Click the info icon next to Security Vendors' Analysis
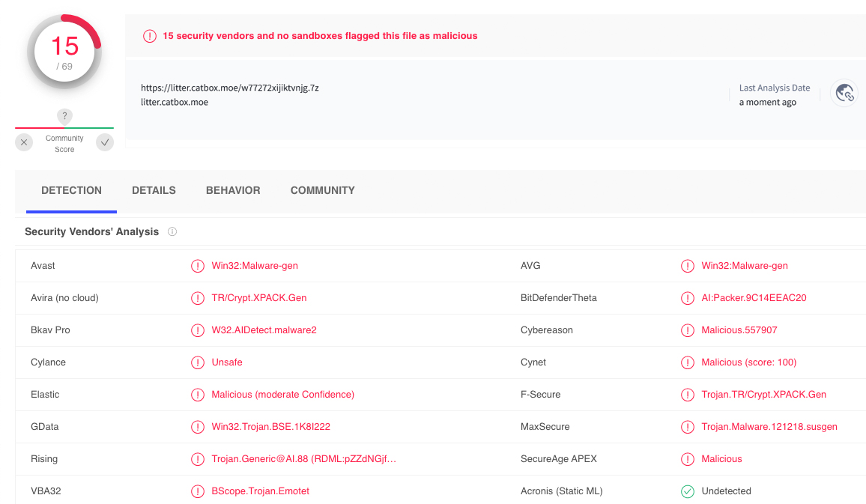 172,232
